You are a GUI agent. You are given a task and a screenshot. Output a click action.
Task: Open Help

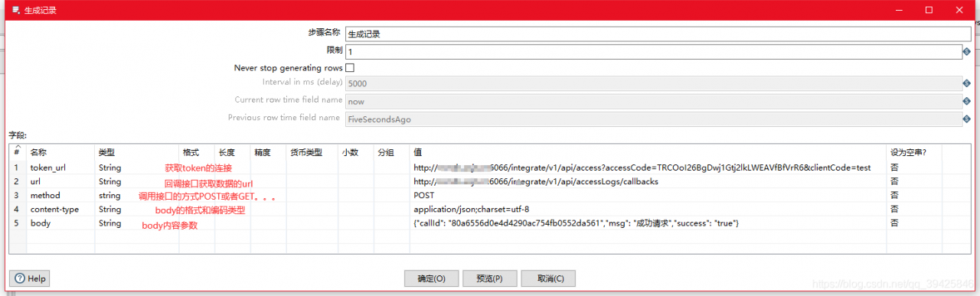[x=30, y=278]
